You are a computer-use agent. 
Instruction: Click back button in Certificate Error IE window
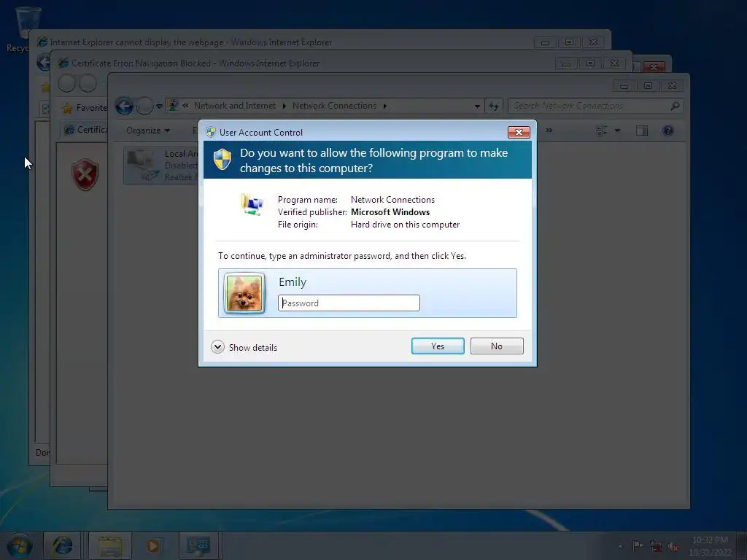click(66, 83)
